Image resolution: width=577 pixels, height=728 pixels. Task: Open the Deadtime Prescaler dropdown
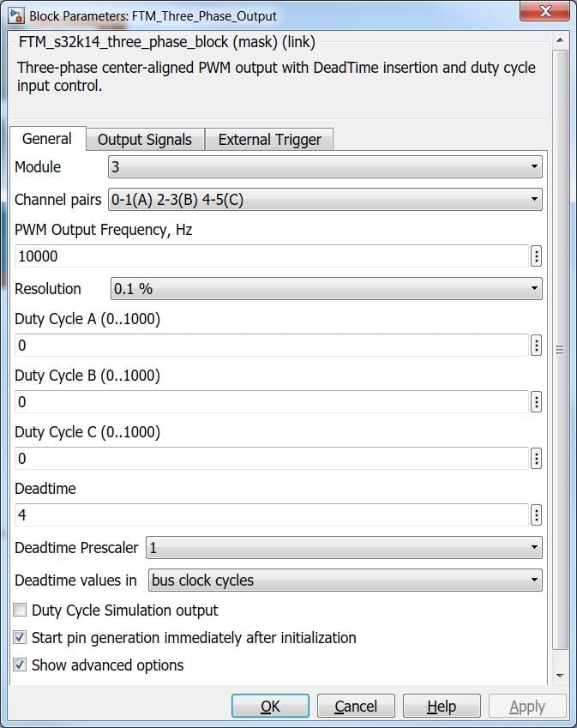pyautogui.click(x=344, y=547)
